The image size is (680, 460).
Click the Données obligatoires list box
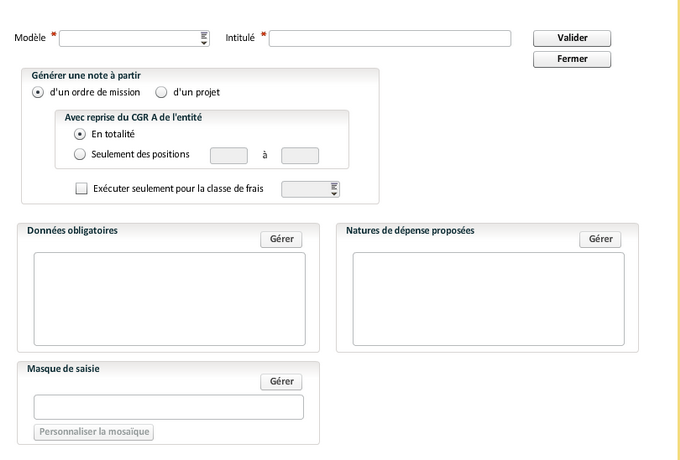click(169, 298)
